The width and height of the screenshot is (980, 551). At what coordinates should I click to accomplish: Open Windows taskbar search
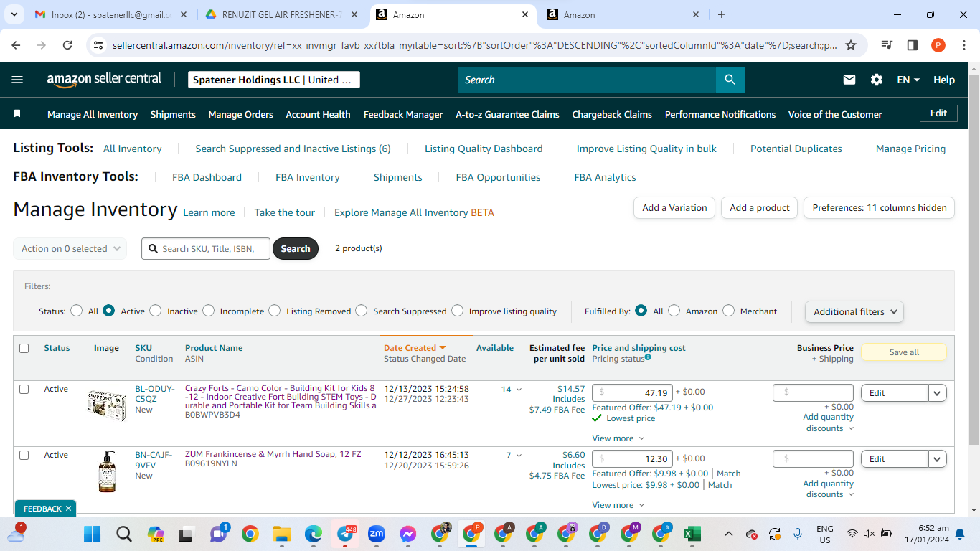(124, 534)
